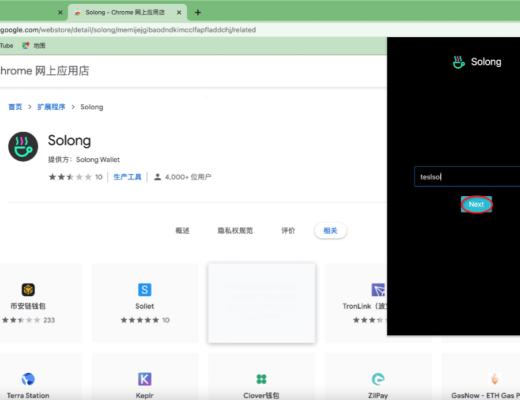Open the ZilPay extension icon
Screen dimensions: 520x400
click(x=378, y=379)
